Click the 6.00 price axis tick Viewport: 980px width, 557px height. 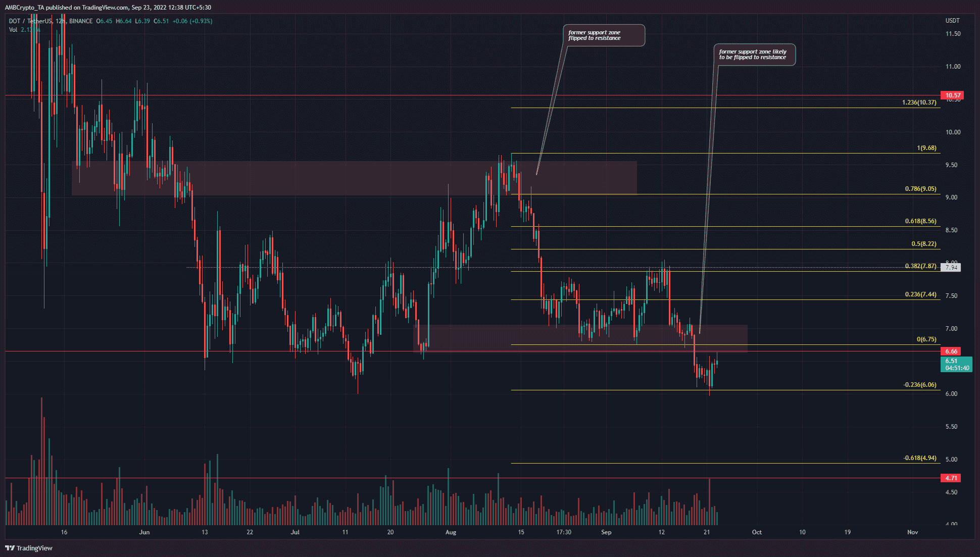pos(951,394)
